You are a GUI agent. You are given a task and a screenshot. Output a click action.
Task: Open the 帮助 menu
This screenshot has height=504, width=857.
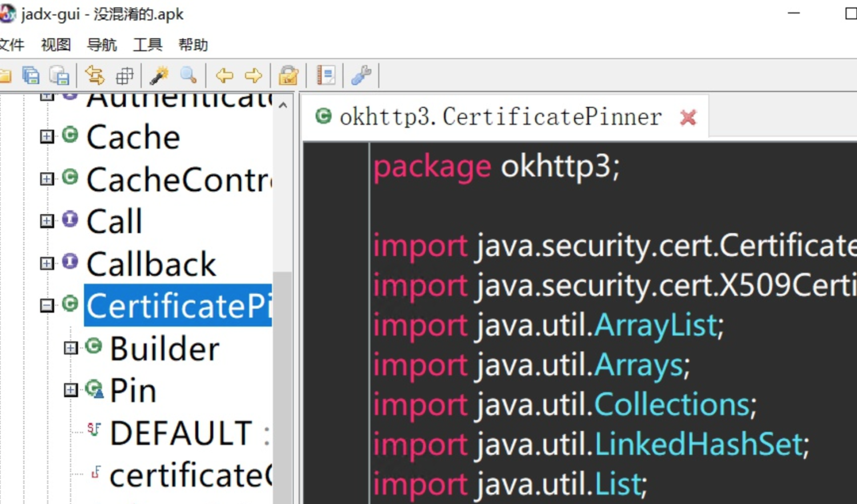coord(193,45)
